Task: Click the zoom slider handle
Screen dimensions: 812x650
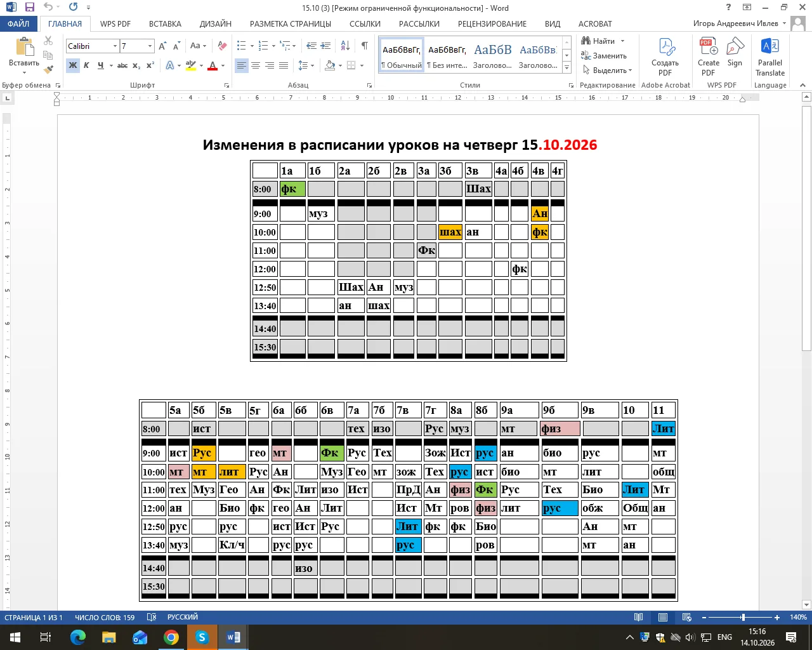Action: pyautogui.click(x=743, y=617)
